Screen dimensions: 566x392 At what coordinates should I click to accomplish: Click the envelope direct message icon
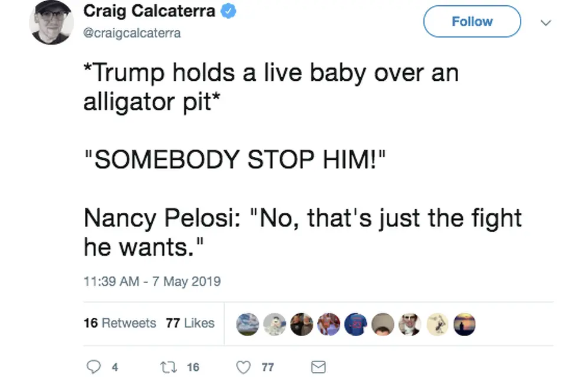(318, 367)
